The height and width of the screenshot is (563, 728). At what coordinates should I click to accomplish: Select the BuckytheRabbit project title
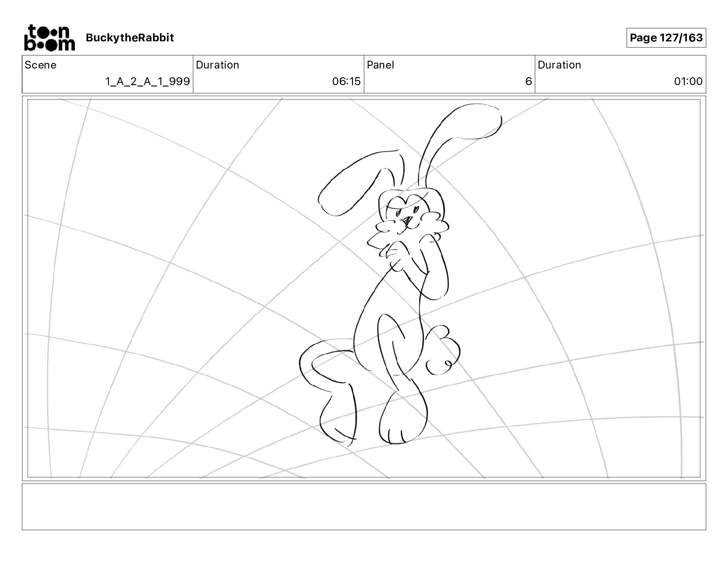[130, 38]
